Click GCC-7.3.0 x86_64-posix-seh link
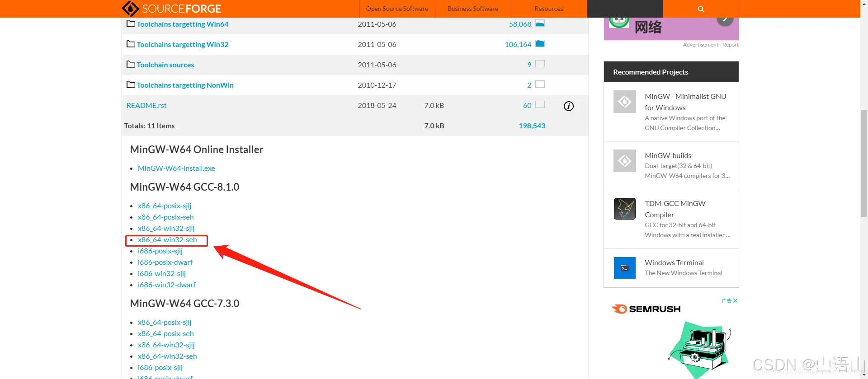868x379 pixels. tap(166, 333)
